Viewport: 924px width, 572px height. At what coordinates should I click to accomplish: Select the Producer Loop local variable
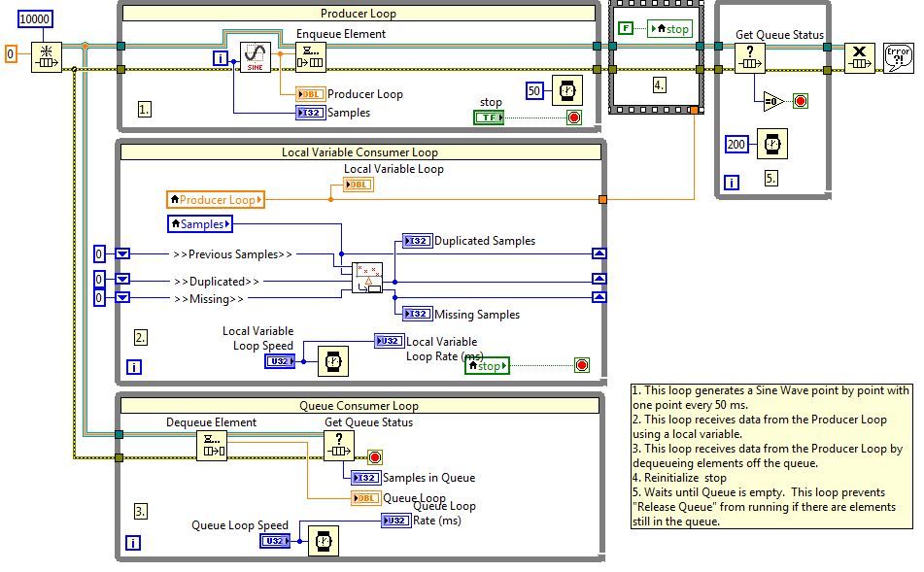tap(216, 200)
